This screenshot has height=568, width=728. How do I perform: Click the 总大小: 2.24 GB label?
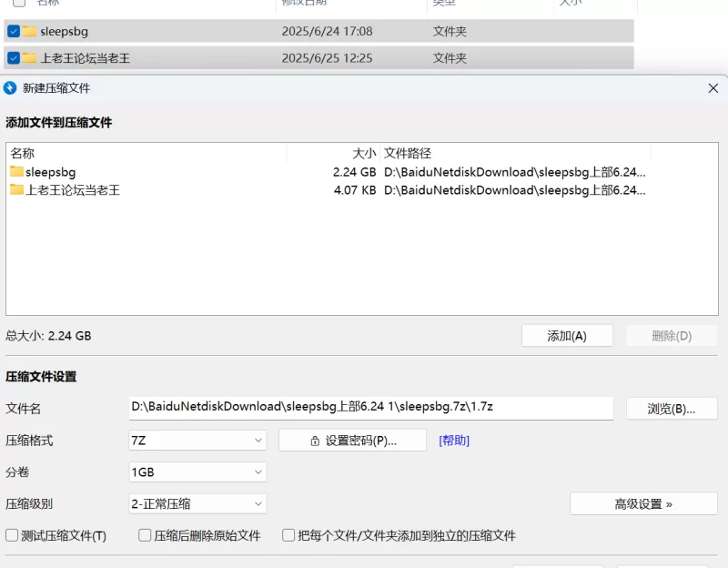tap(48, 336)
